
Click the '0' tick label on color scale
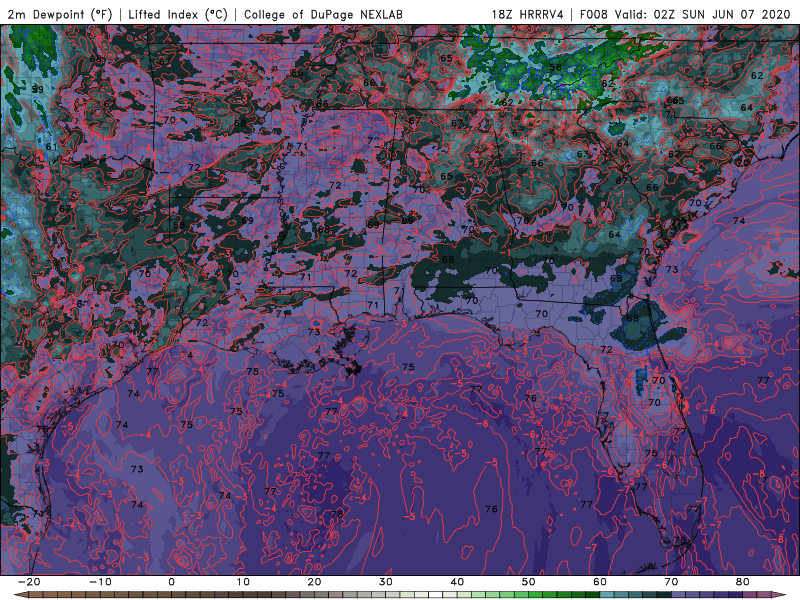[x=171, y=582]
